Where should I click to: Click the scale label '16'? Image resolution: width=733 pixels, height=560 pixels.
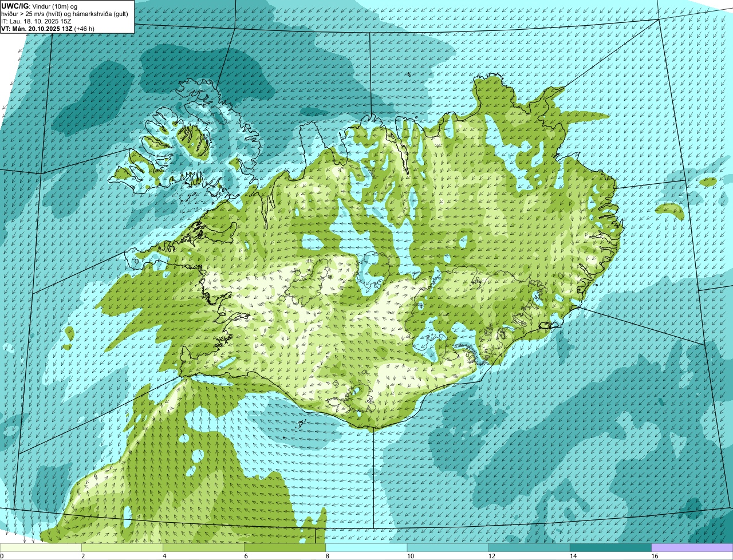tap(654, 556)
